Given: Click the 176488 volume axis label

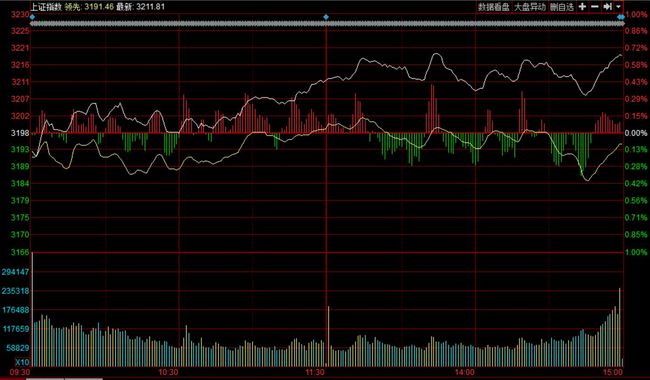Looking at the screenshot, I should tap(16, 310).
